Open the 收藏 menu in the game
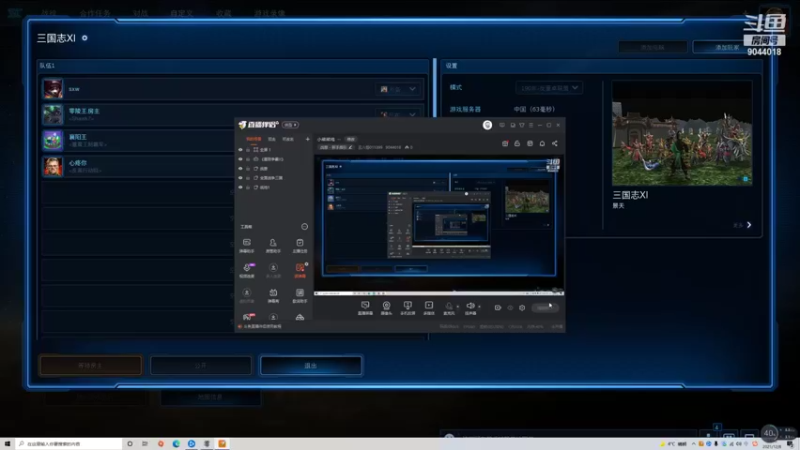 pos(223,13)
